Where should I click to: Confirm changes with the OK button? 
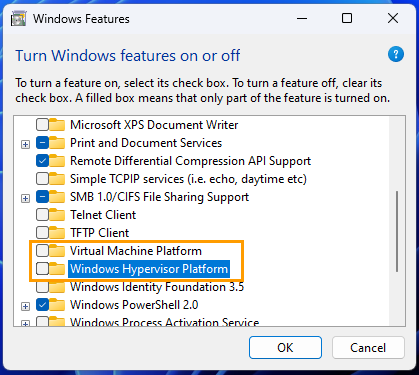pyautogui.click(x=285, y=348)
